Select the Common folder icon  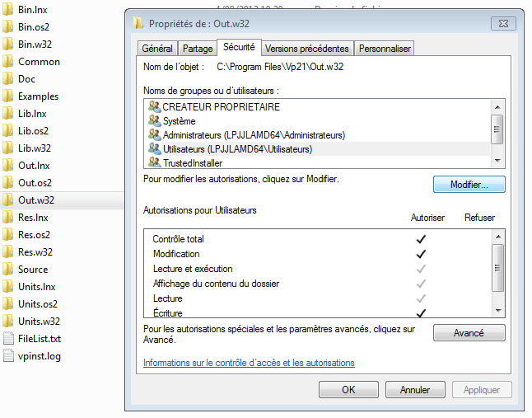tap(8, 62)
